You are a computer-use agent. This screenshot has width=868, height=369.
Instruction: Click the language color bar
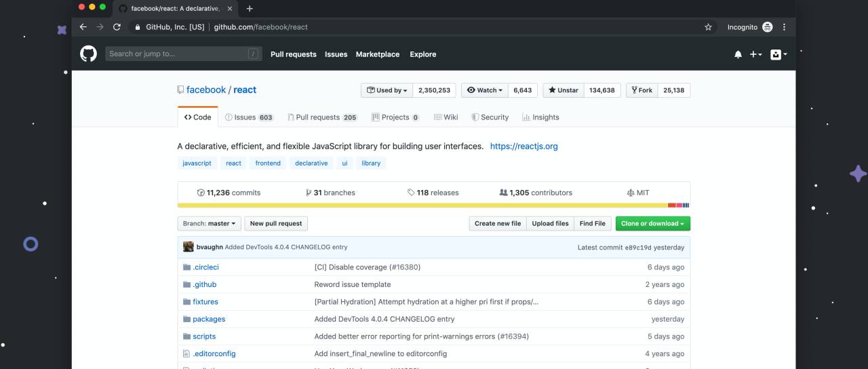click(434, 205)
